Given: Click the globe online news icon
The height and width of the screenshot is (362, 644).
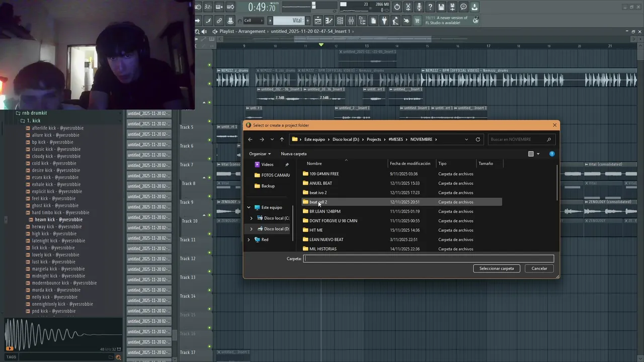Looking at the screenshot, I should (476, 20).
